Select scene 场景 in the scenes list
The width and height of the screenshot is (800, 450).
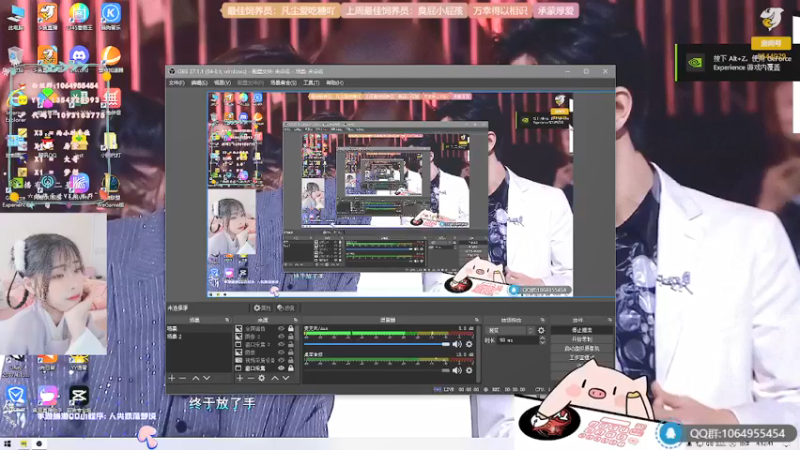click(198, 329)
